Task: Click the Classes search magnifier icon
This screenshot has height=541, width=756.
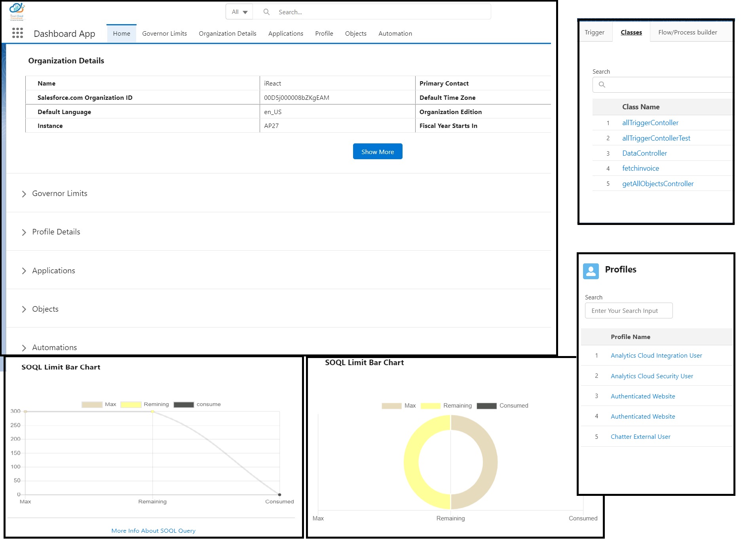Action: 602,84
